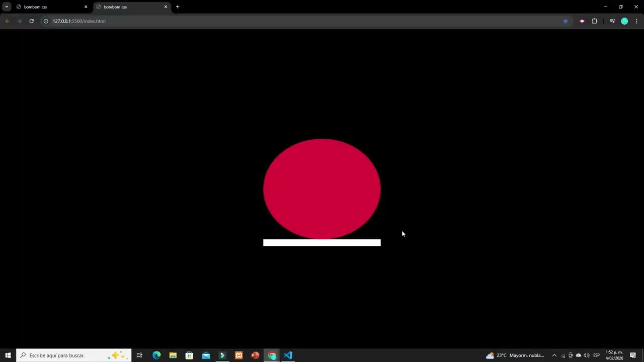Open the Chrome profile avatar
This screenshot has width=644, height=362.
pyautogui.click(x=624, y=21)
